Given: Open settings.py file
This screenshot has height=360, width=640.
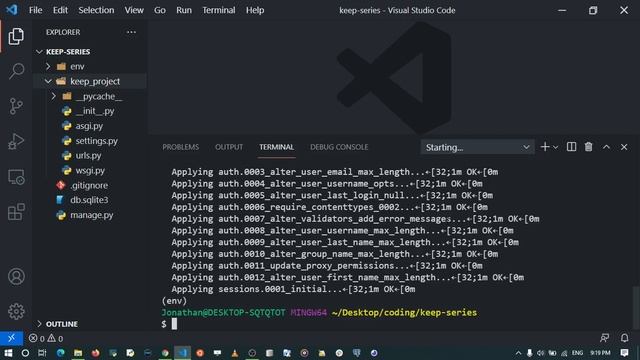Looking at the screenshot, I should pos(96,141).
